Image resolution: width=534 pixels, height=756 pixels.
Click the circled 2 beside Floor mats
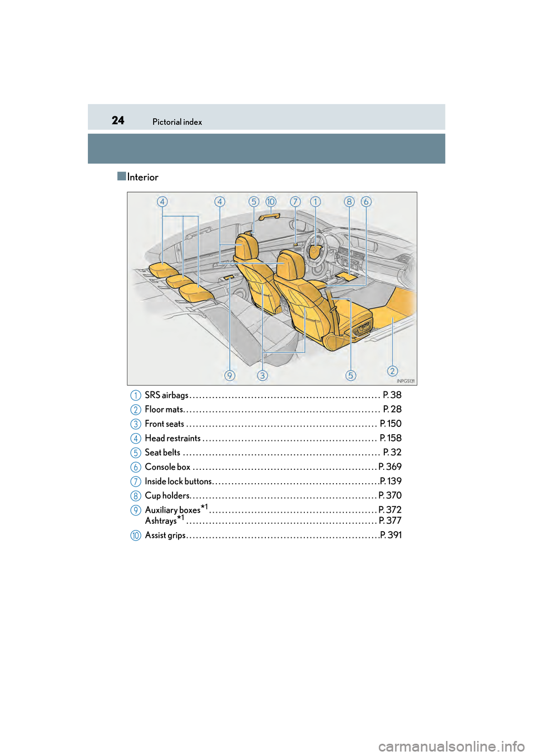coord(136,410)
